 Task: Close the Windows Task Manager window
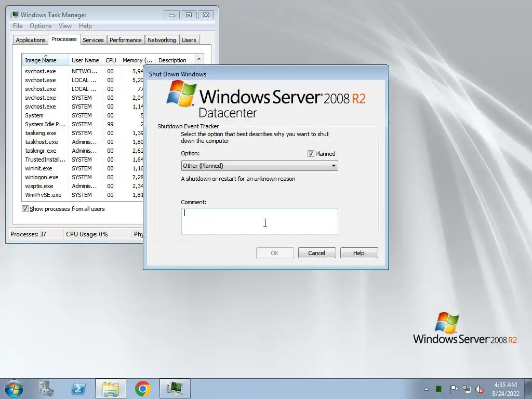point(206,15)
